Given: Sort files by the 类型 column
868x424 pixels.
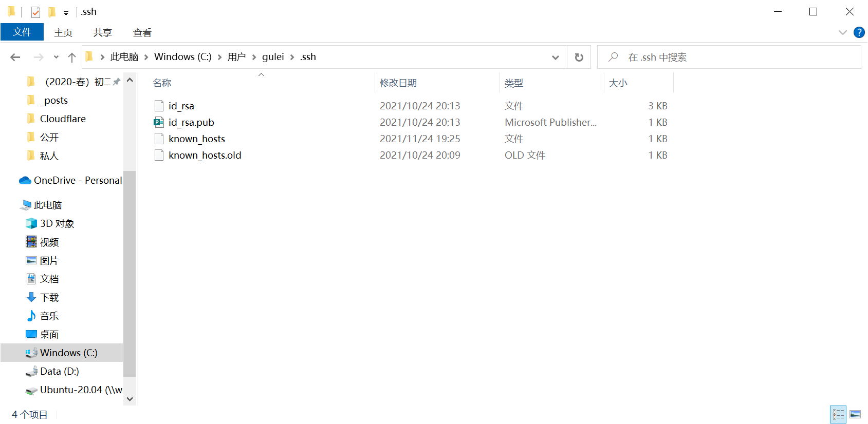Looking at the screenshot, I should (514, 83).
